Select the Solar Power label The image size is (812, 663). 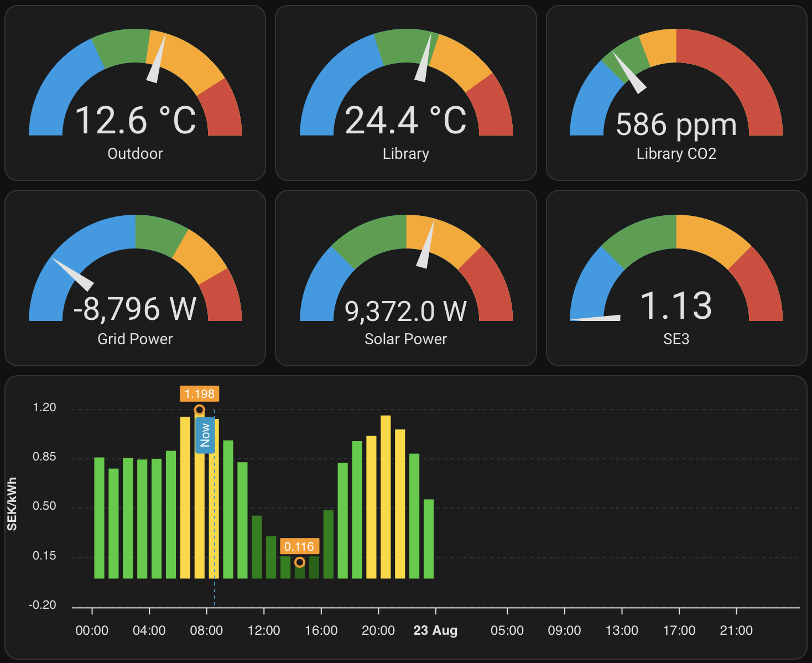pyautogui.click(x=405, y=339)
